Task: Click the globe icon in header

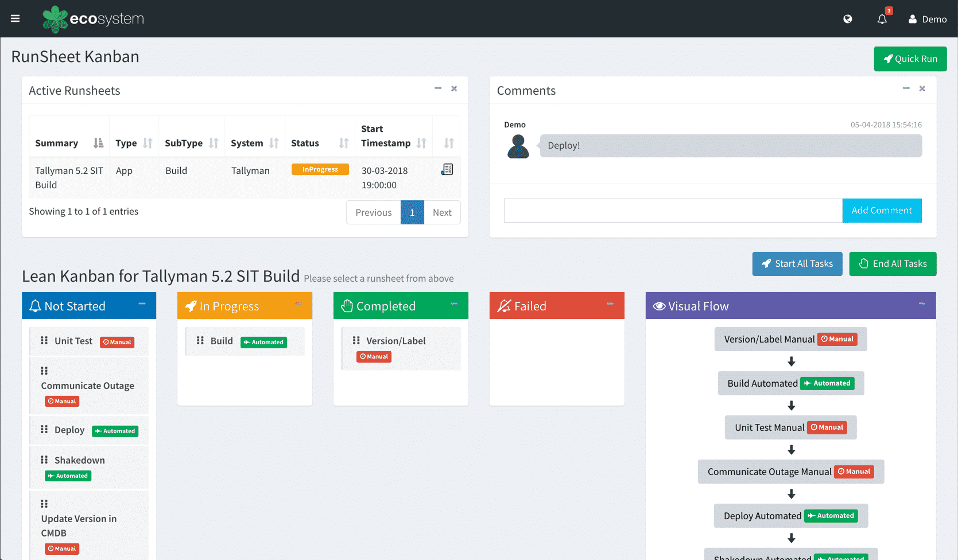Action: [848, 19]
